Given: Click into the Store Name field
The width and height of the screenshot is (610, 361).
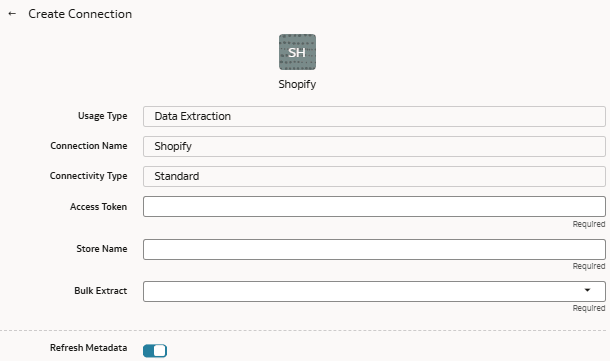Looking at the screenshot, I should 374,249.
